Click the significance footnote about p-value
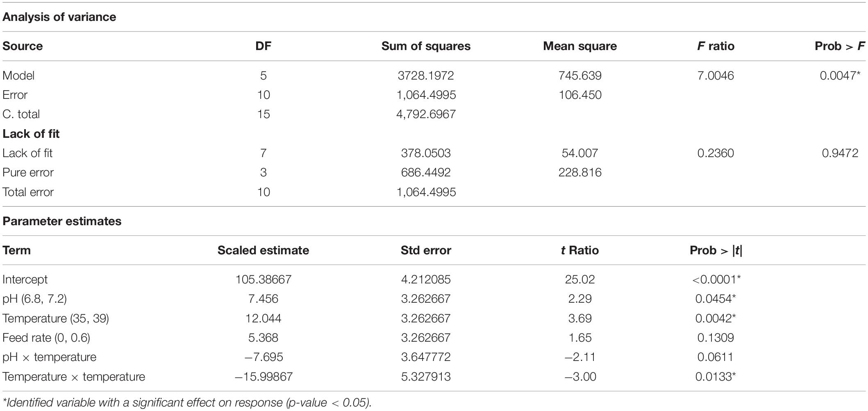Screen dimensions: 868x411 point(187,402)
